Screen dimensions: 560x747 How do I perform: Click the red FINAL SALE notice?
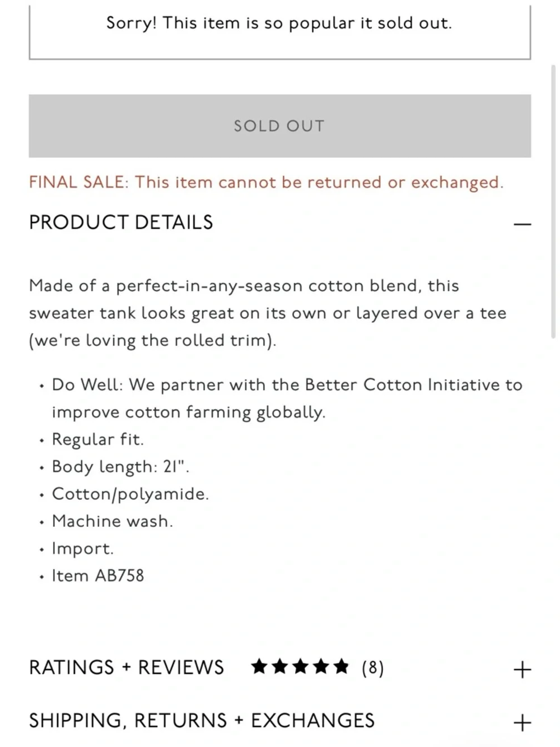click(x=266, y=183)
